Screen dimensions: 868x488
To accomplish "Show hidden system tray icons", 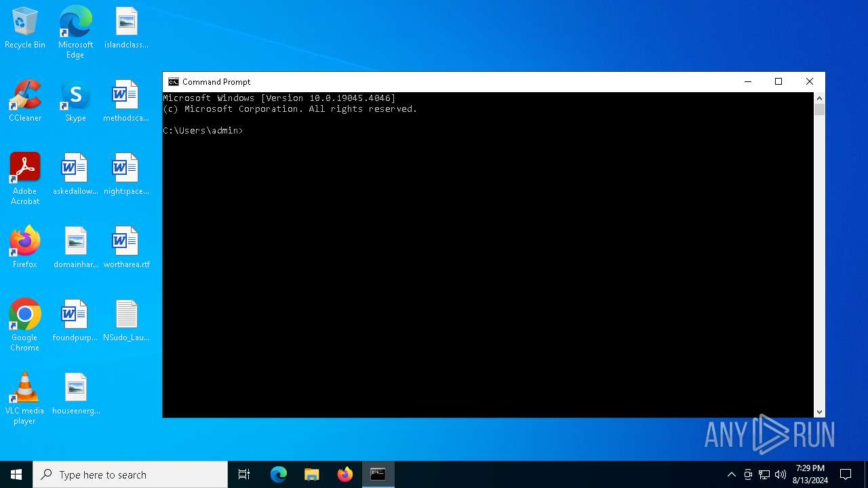I will click(731, 474).
